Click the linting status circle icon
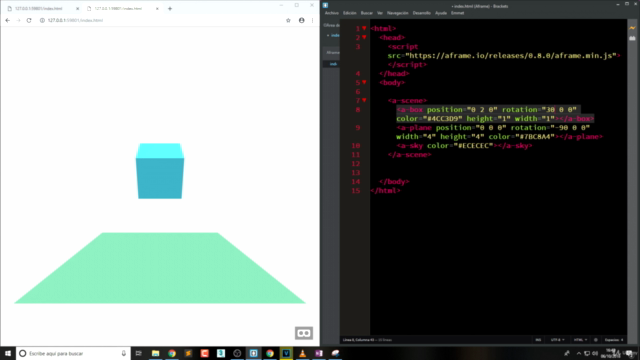Screen dimensions: 640x360 596,340
